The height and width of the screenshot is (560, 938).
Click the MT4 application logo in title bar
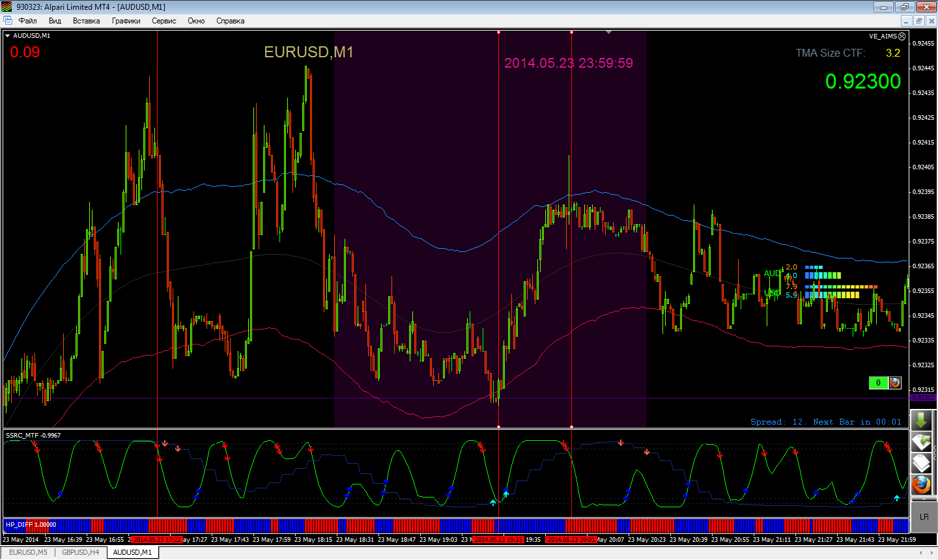(x=7, y=7)
